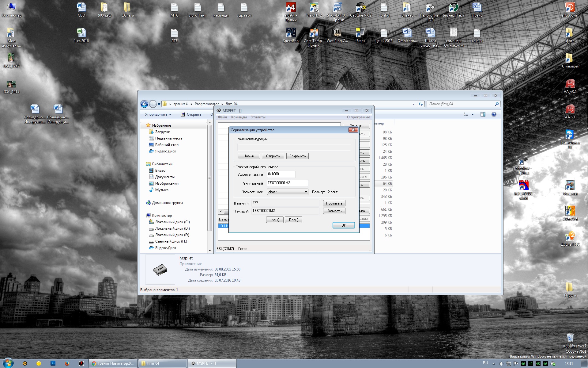Open the SpeedFan desktop shortcut
The height and width of the screenshot is (368, 588).
pyautogui.click(x=290, y=33)
